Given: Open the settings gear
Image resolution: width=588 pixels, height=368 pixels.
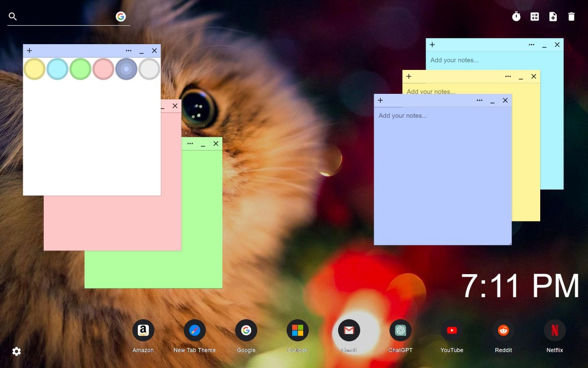Looking at the screenshot, I should pyautogui.click(x=17, y=351).
